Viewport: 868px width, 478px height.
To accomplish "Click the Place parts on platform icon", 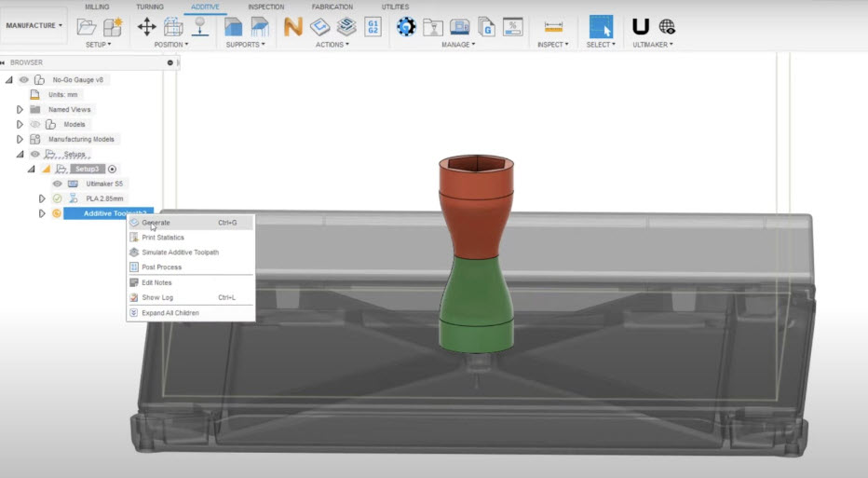I will [x=198, y=26].
